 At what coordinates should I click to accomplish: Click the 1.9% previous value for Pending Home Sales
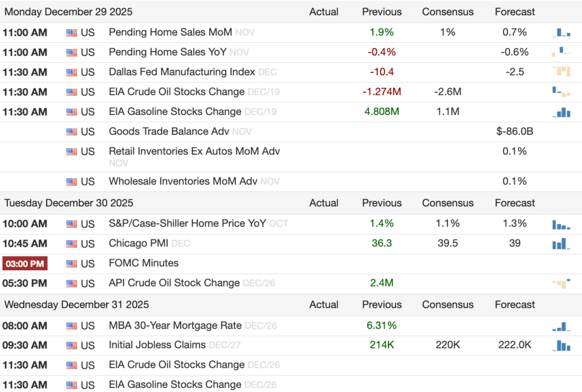(x=381, y=32)
